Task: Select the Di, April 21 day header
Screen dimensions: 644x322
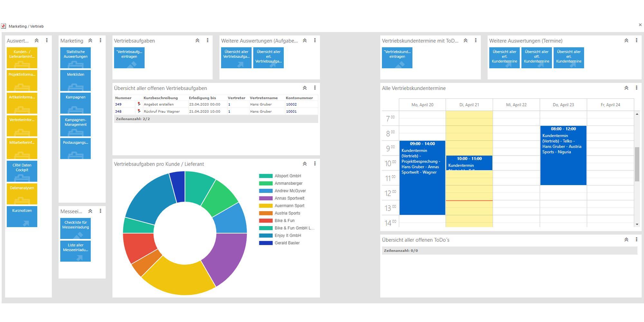Action: [469, 105]
